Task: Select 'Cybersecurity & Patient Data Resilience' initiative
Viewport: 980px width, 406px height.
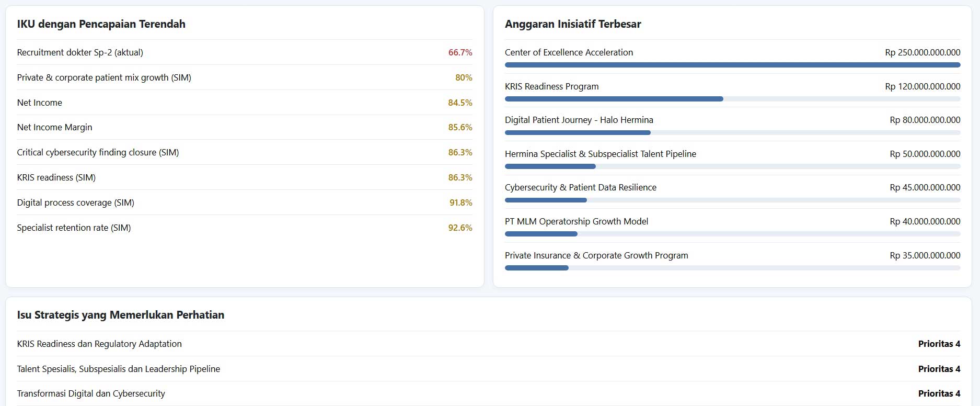Action: tap(581, 187)
